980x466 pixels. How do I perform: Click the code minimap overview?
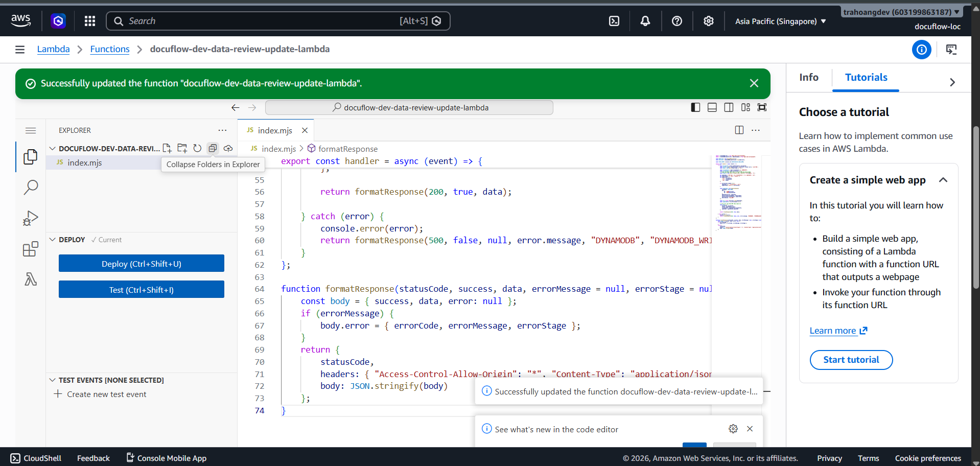[738, 192]
